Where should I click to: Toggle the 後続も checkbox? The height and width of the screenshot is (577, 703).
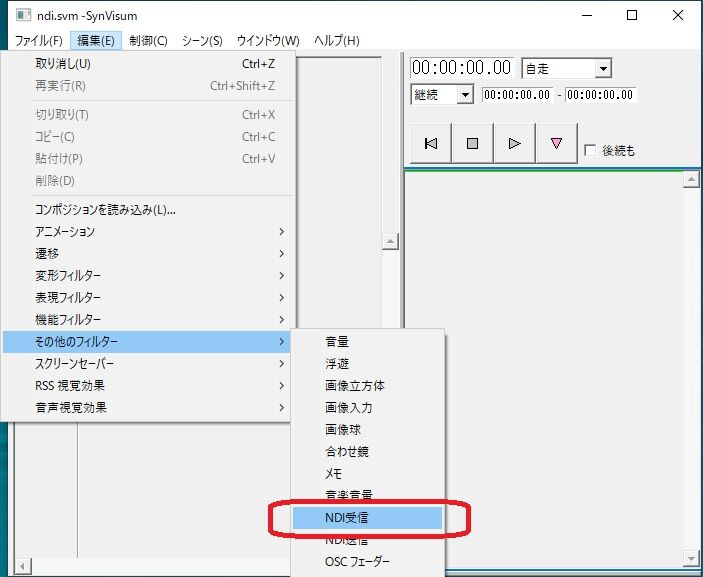(x=590, y=150)
